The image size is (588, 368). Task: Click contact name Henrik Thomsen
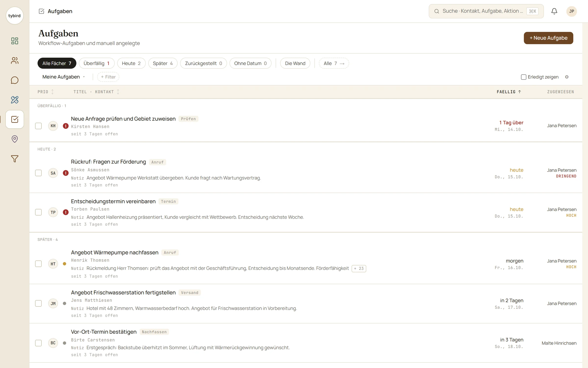click(90, 260)
